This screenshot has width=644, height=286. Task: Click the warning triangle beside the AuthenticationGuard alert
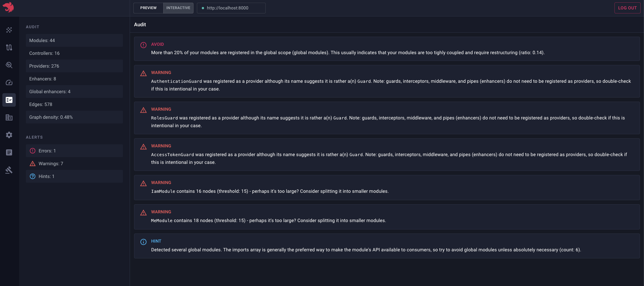point(143,73)
